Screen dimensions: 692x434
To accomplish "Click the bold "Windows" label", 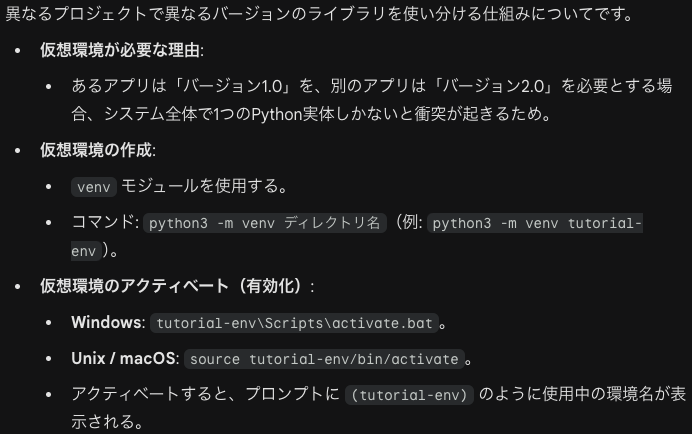I will click(108, 323).
